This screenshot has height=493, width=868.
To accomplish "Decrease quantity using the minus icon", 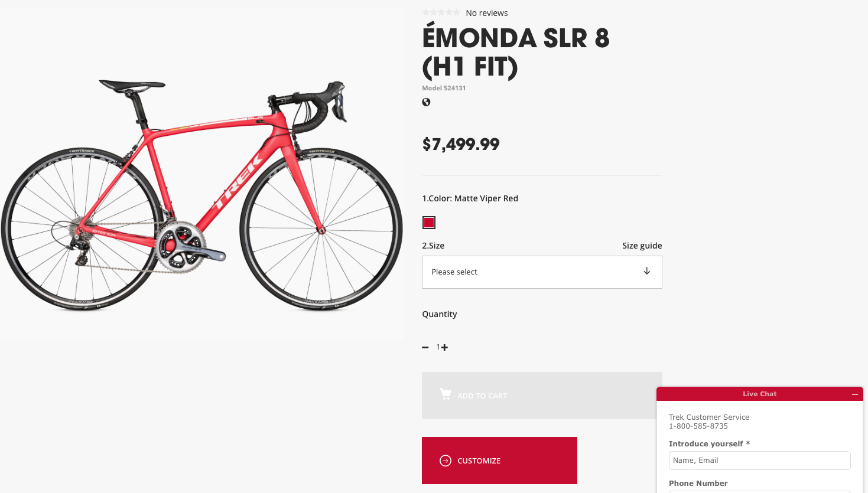I will [x=425, y=347].
